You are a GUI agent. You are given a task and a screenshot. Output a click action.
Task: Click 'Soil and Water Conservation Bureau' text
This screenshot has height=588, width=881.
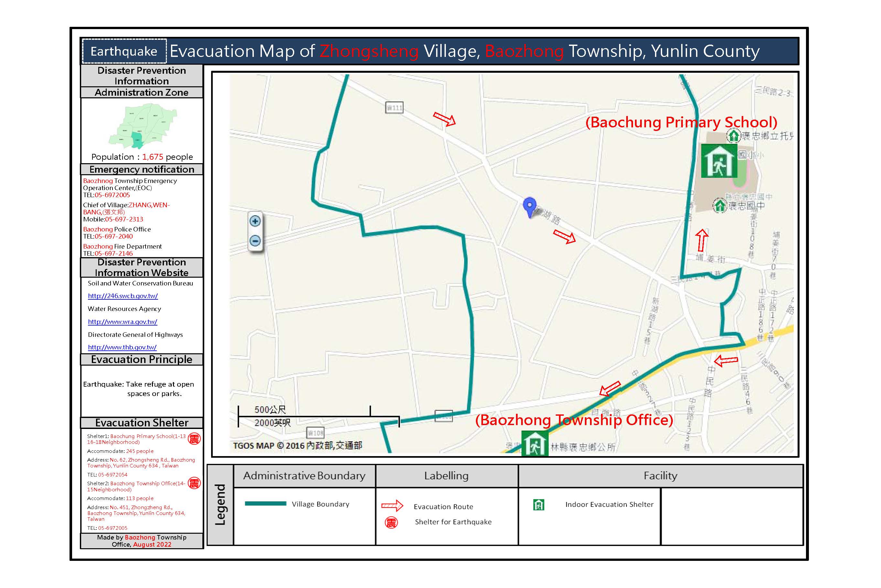(140, 283)
